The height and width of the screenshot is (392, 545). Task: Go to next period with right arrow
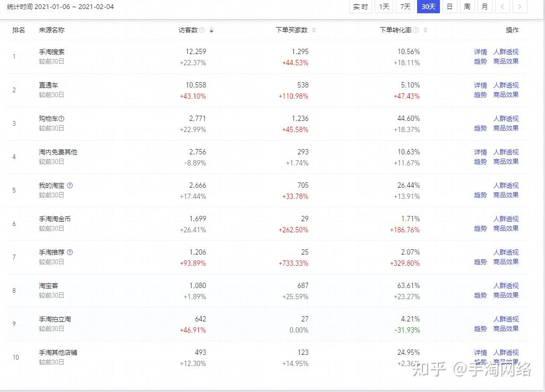pyautogui.click(x=520, y=6)
